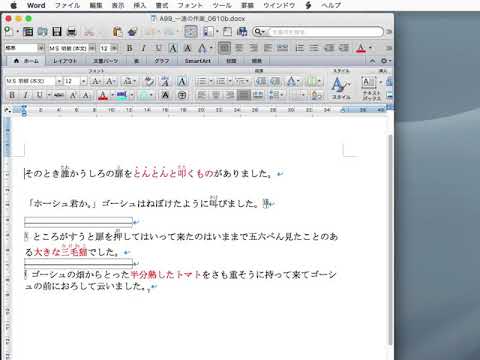The height and width of the screenshot is (360, 480).
Task: Cut selection with scissors icon
Action: (89, 32)
